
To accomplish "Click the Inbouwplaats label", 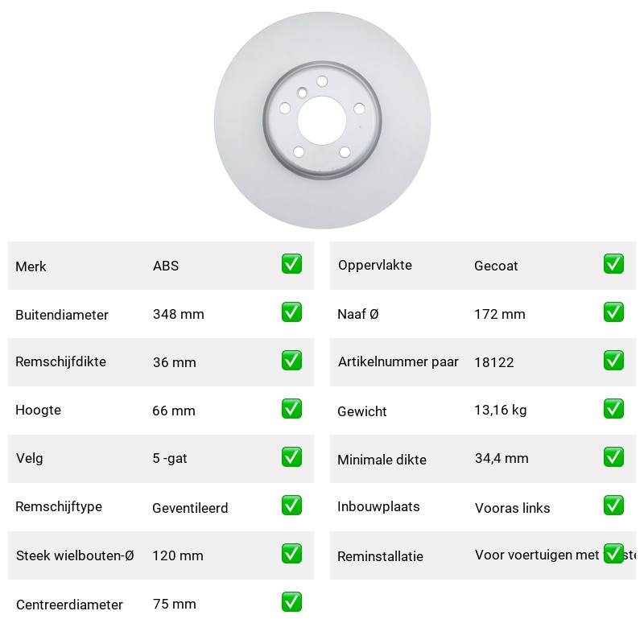I will tap(378, 506).
